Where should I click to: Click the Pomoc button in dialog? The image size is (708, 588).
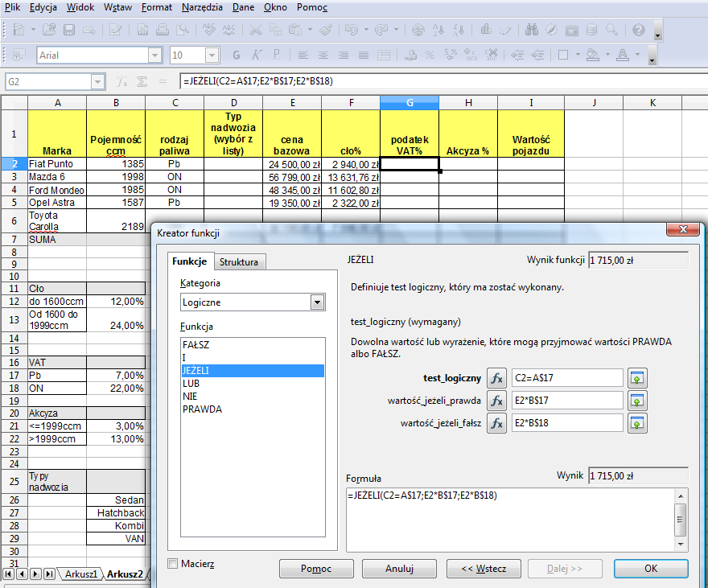(316, 569)
